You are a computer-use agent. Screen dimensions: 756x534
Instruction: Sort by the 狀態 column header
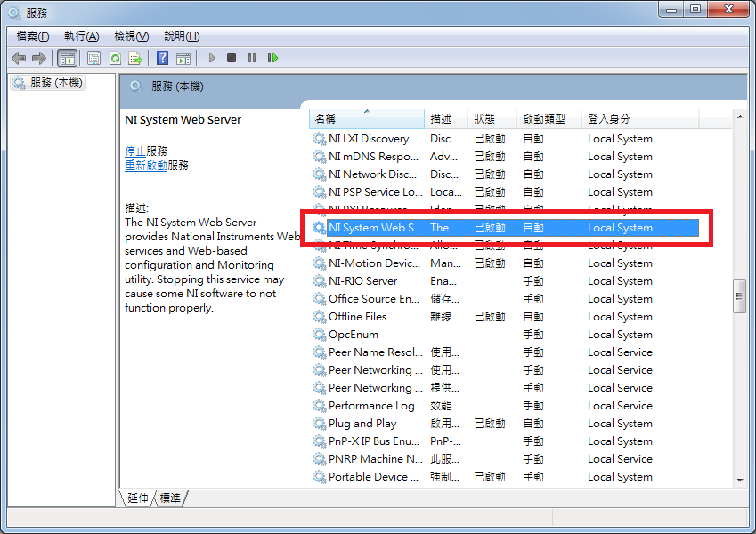point(492,119)
